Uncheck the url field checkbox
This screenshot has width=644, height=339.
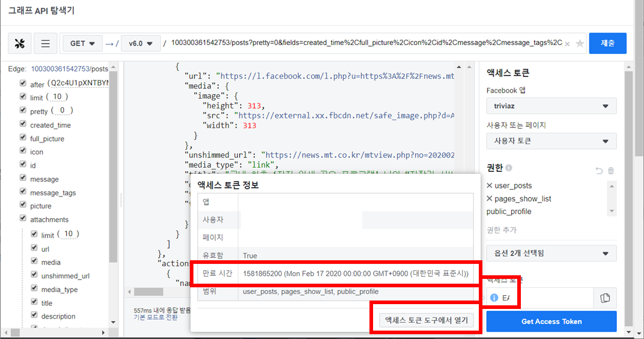coord(34,248)
